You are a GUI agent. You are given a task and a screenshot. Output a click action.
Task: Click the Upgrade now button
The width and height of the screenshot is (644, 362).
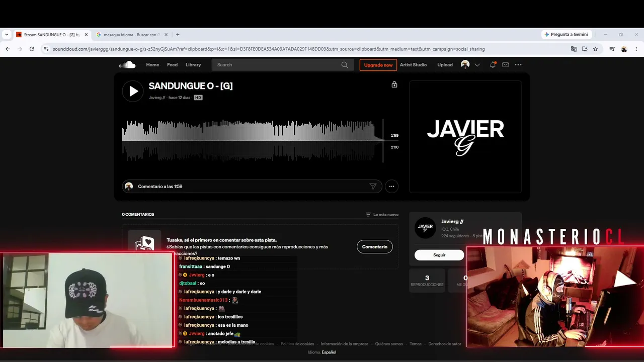click(378, 65)
